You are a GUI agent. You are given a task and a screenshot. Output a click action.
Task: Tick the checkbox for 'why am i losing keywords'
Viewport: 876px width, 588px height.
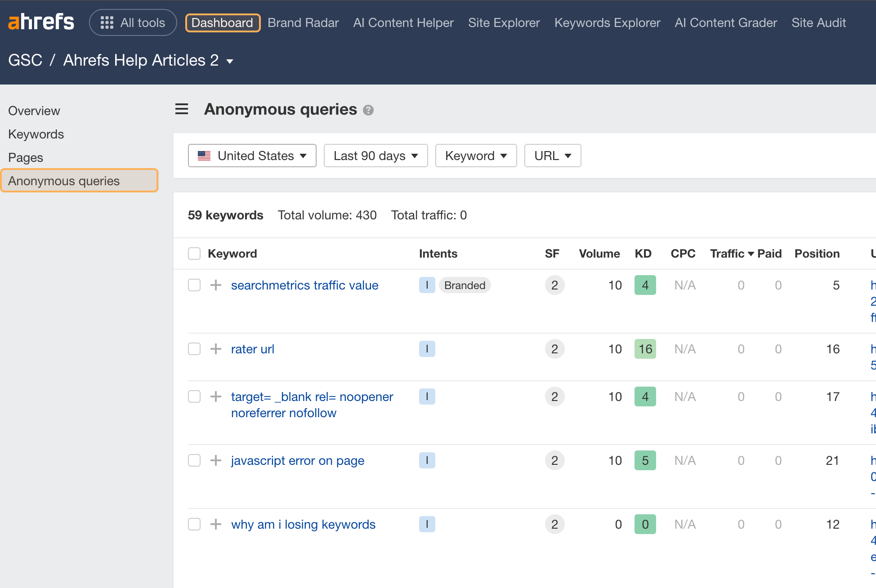click(x=194, y=524)
